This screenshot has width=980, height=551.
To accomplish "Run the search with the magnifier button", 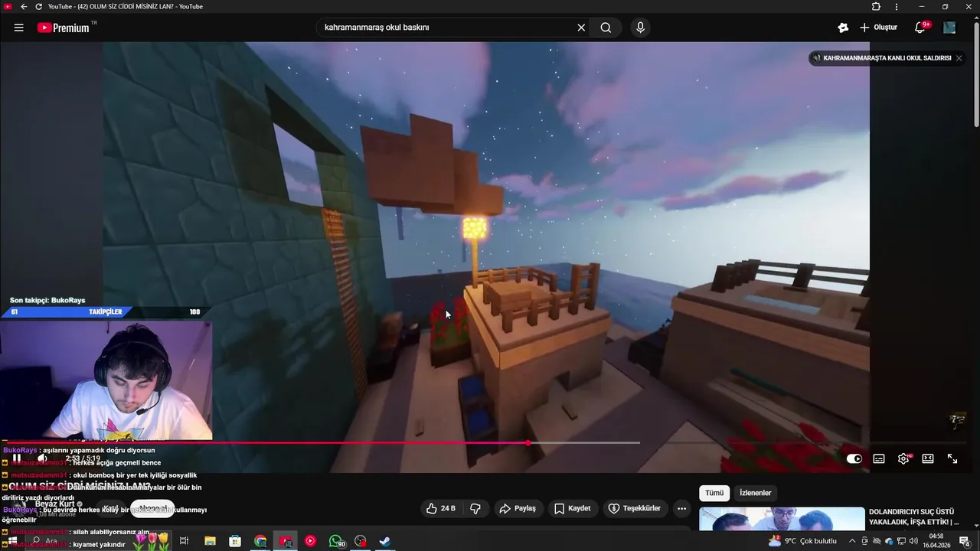I will (606, 28).
